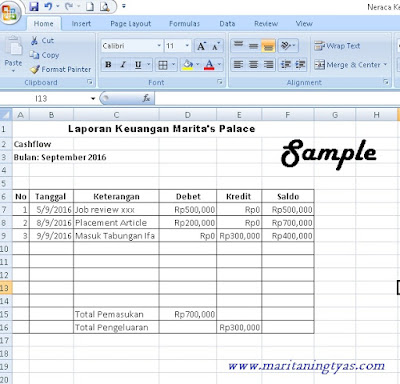This screenshot has height=384, width=400.
Task: Expand the Name Box dropdown arrow
Action: point(93,98)
